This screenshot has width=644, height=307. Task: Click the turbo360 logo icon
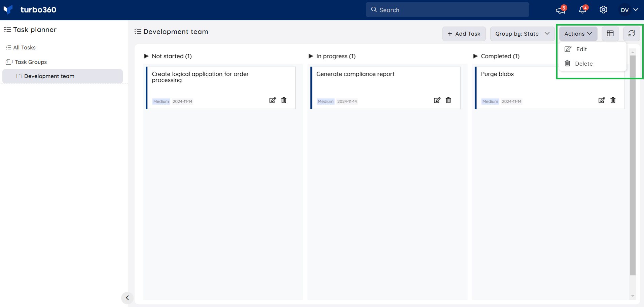[x=8, y=9]
